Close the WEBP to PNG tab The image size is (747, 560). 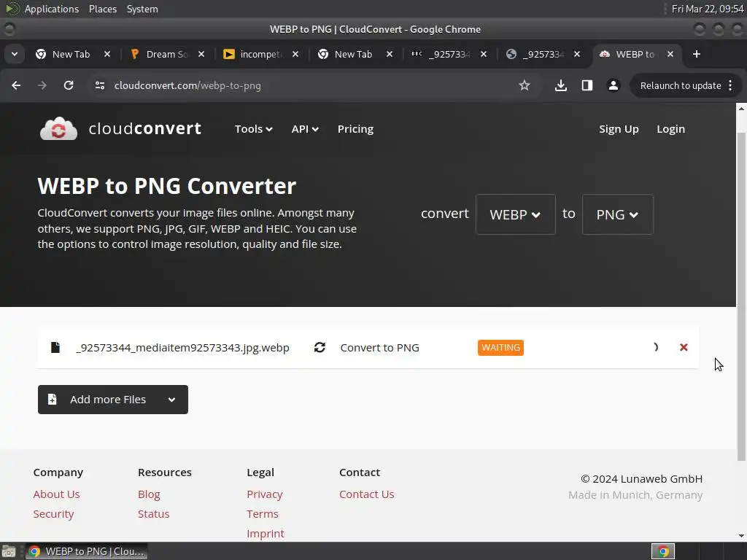point(670,54)
